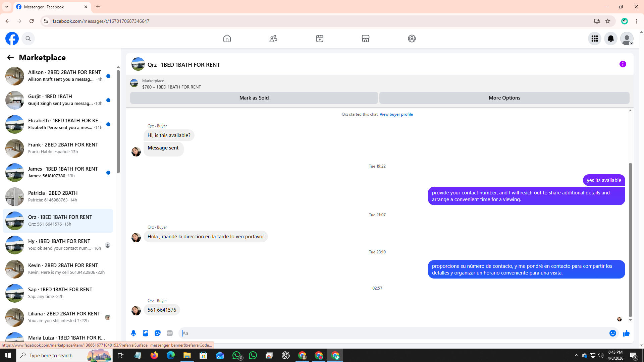Attach a photo using the image icon
Viewport: 644px width, 362px height.
[146, 333]
